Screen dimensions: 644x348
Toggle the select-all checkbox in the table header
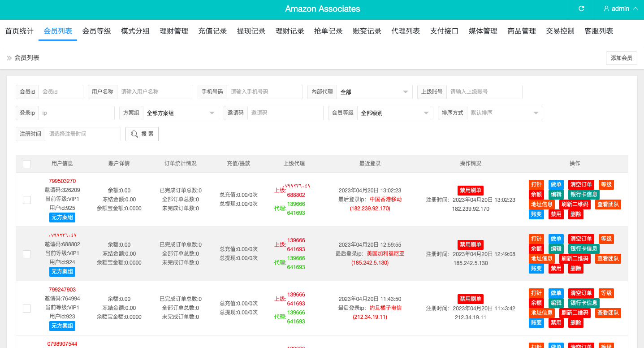click(x=26, y=164)
